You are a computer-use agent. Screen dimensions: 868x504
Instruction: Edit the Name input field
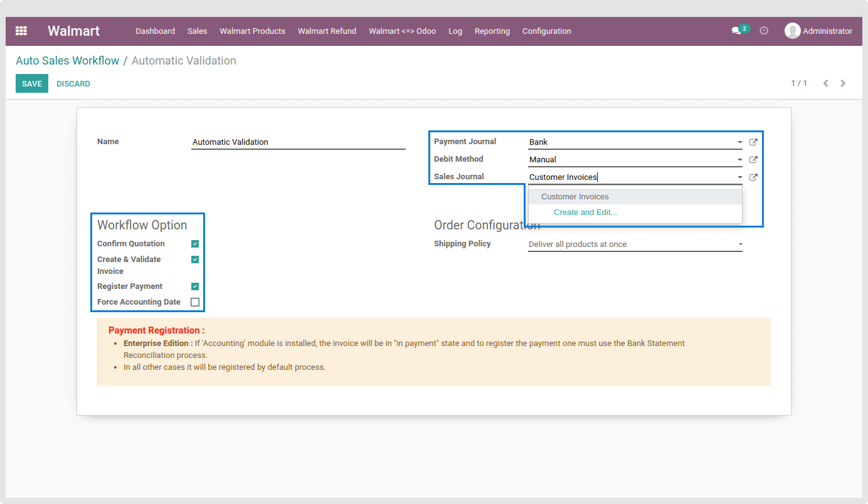[x=299, y=142]
